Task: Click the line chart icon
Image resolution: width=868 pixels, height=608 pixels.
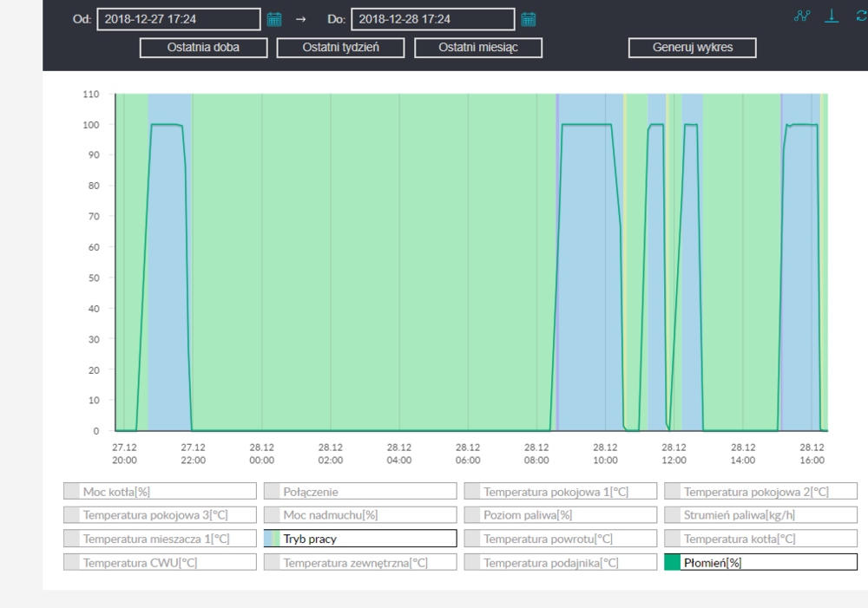Action: (x=802, y=16)
